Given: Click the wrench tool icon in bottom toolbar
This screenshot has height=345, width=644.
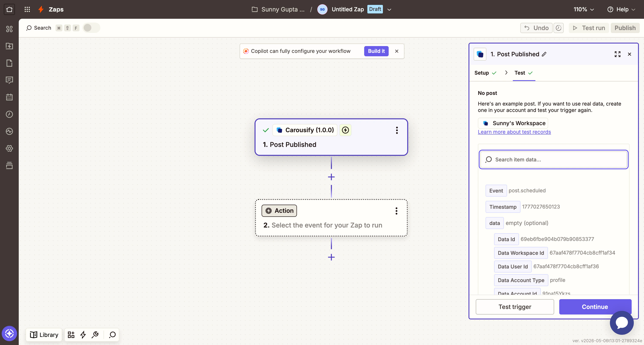Looking at the screenshot, I should [x=95, y=335].
